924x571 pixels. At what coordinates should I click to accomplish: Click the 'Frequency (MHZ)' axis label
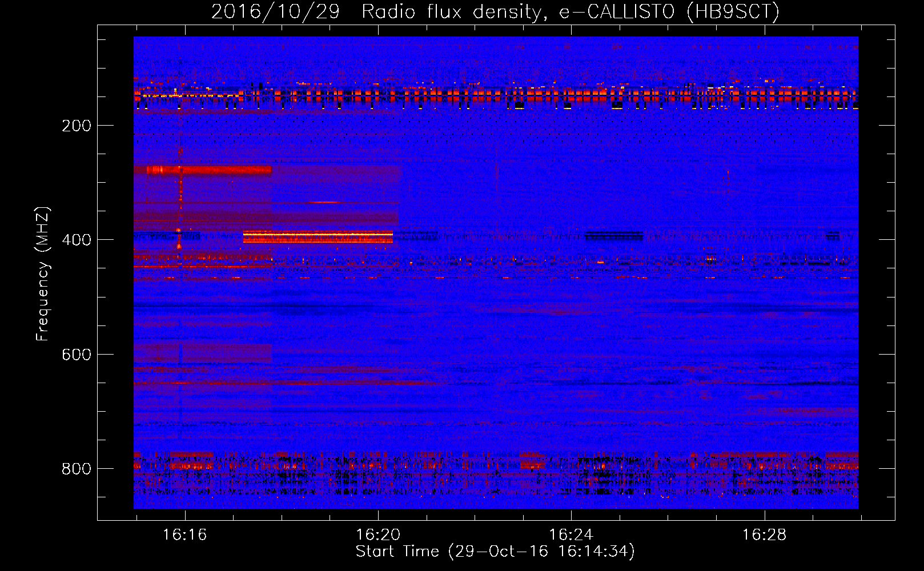pos(43,274)
